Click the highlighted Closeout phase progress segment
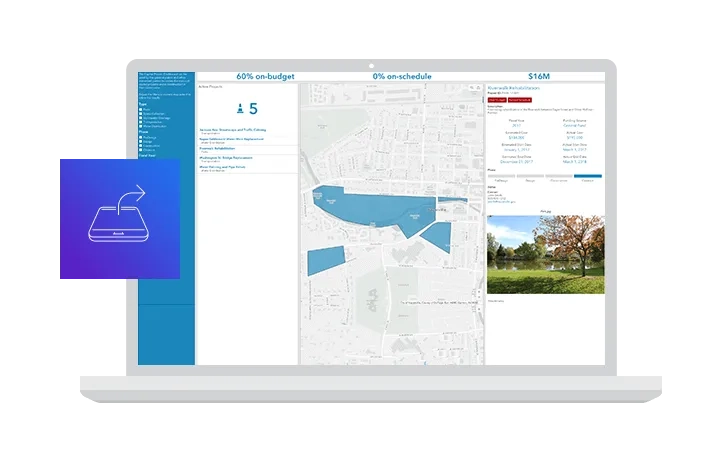 point(588,176)
